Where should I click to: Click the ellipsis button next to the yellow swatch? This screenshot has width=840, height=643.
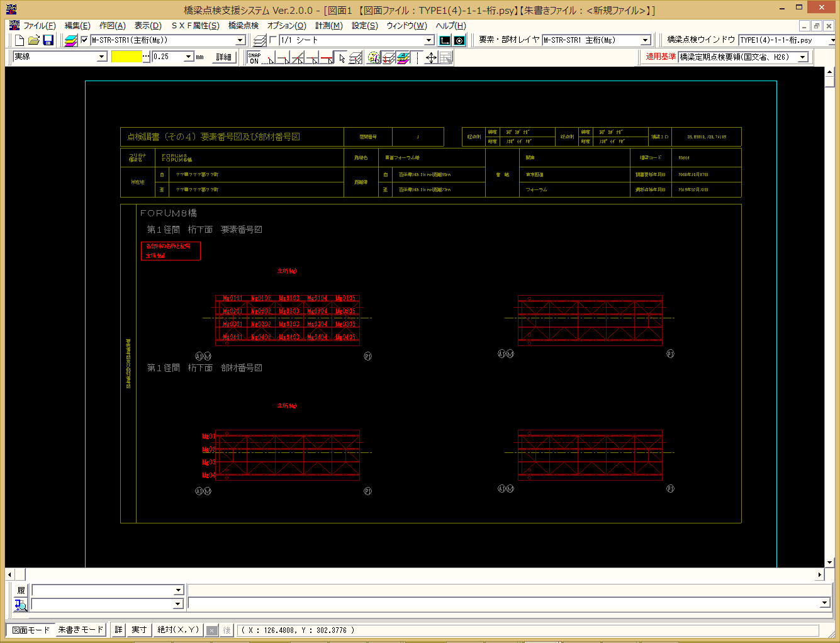tap(147, 57)
